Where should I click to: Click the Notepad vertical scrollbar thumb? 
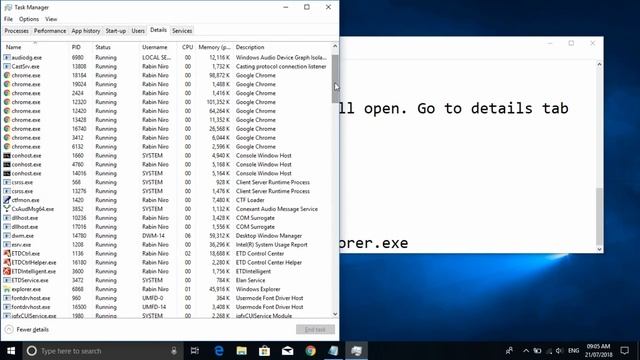(x=599, y=215)
